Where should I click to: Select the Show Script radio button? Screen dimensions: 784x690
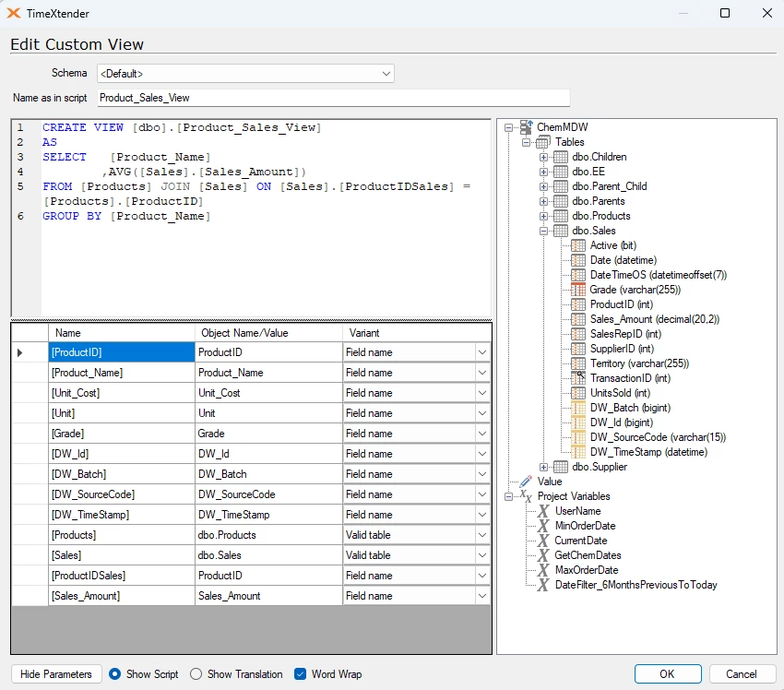tap(114, 674)
